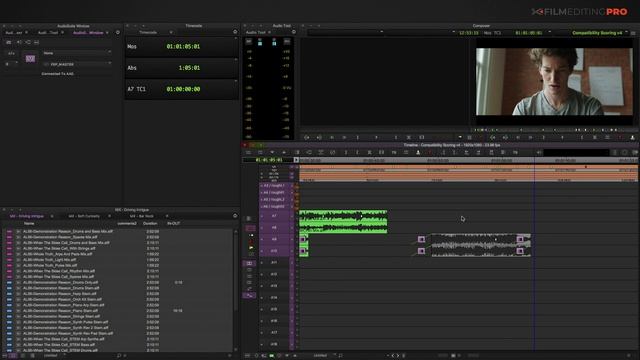Open the bin pane menu icon
Screen dimensions: 640x360
[x=235, y=216]
